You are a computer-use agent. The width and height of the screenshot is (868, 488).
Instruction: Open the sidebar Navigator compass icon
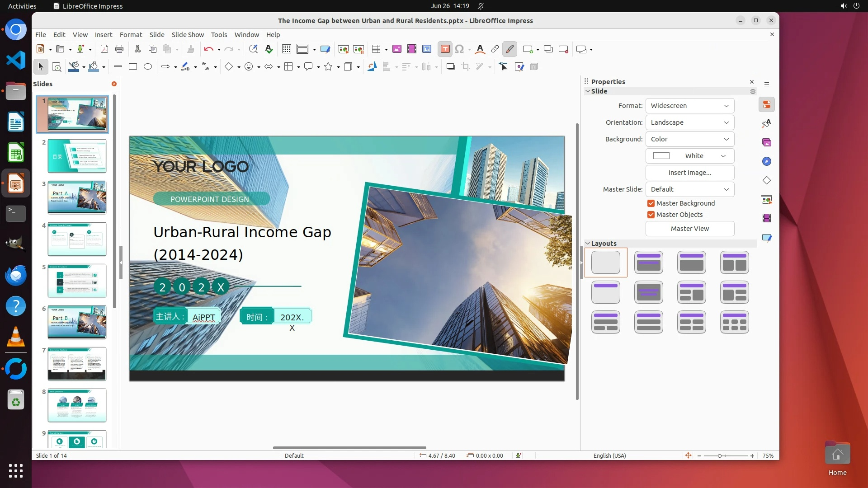coord(767,162)
